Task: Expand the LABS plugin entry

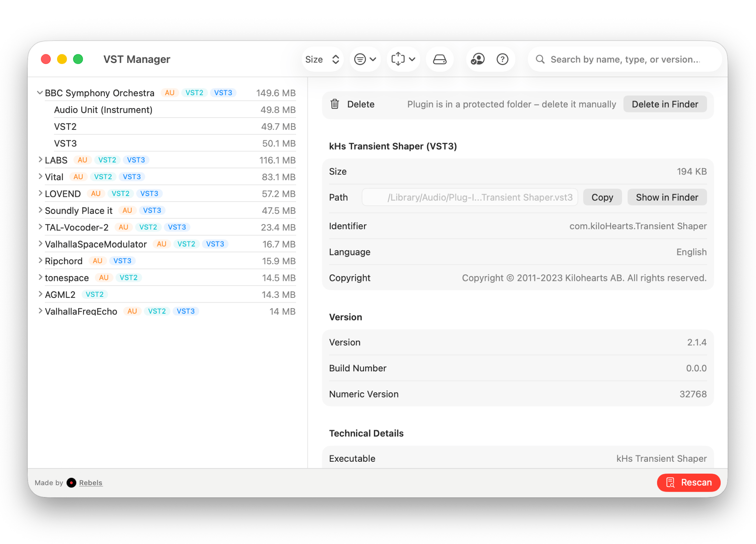Action: click(x=40, y=160)
